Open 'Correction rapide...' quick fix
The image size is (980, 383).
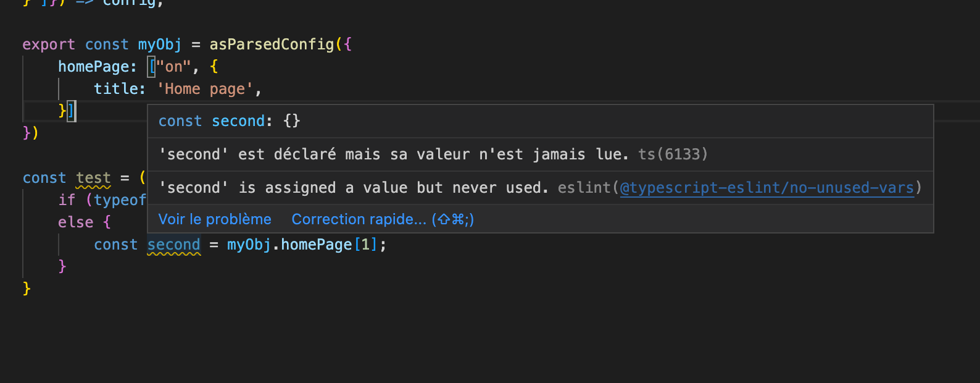pyautogui.click(x=383, y=219)
